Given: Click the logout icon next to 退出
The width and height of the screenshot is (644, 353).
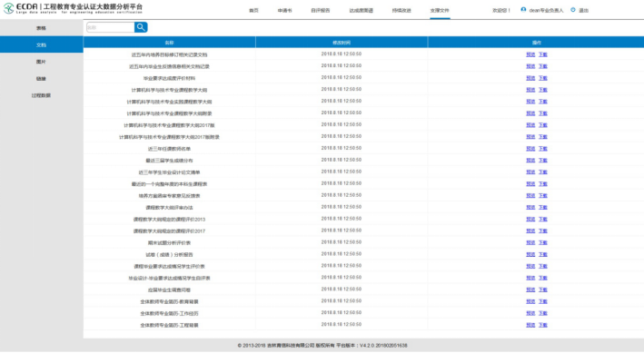Looking at the screenshot, I should (x=573, y=10).
